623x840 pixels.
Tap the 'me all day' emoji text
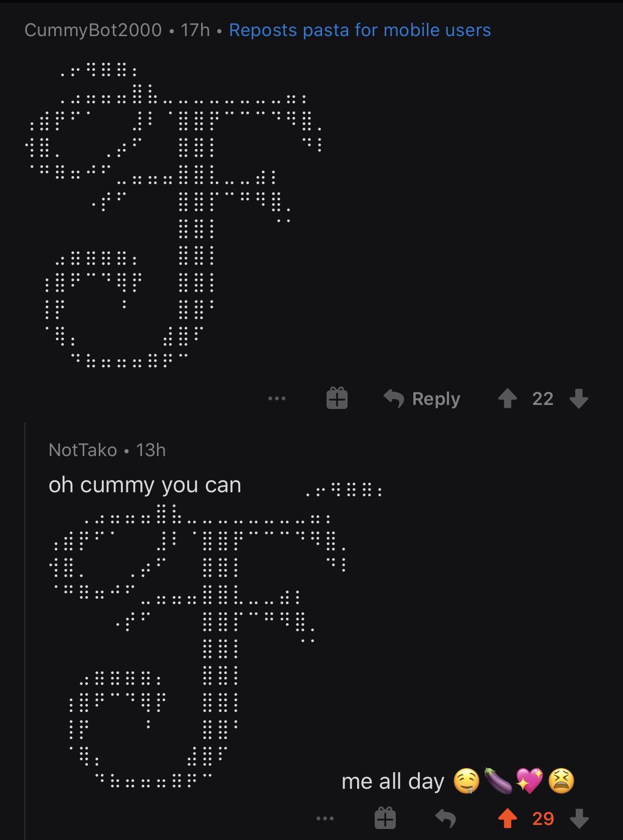457,781
